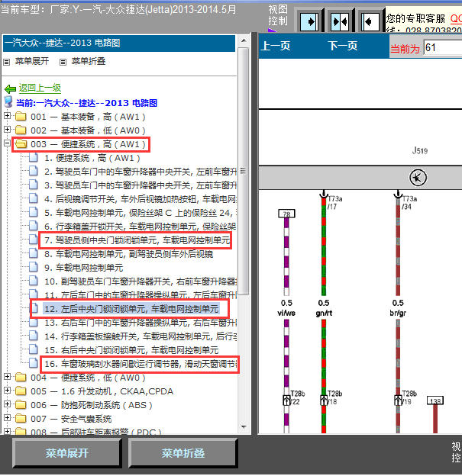462x476 pixels.
Task: Click the folder icon for 001 基本装备
Action: coord(21,116)
